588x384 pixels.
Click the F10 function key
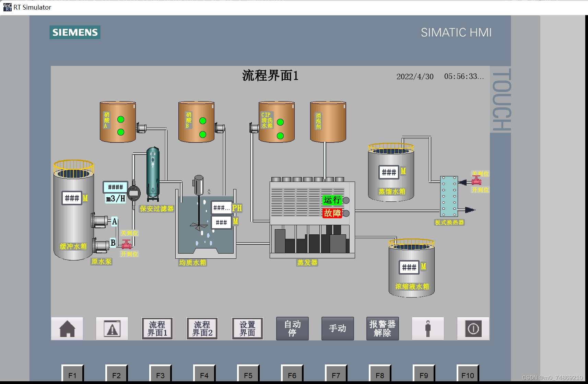[468, 373]
